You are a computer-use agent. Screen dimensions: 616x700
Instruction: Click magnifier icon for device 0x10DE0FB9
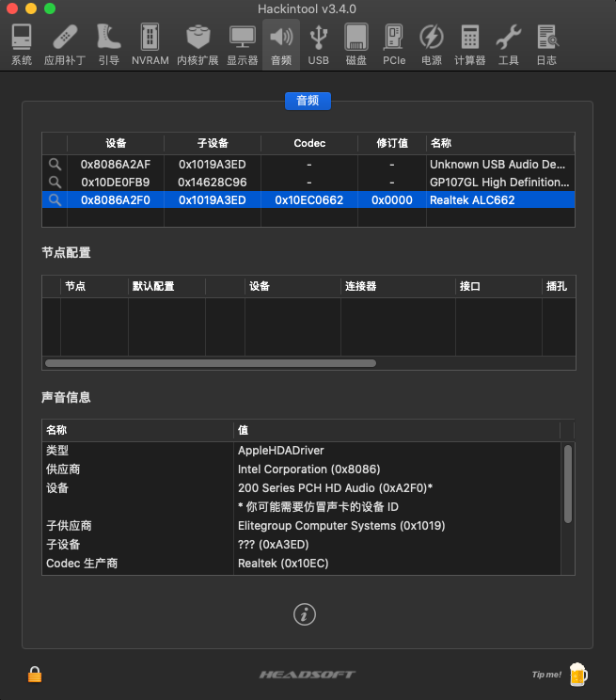[x=55, y=183]
